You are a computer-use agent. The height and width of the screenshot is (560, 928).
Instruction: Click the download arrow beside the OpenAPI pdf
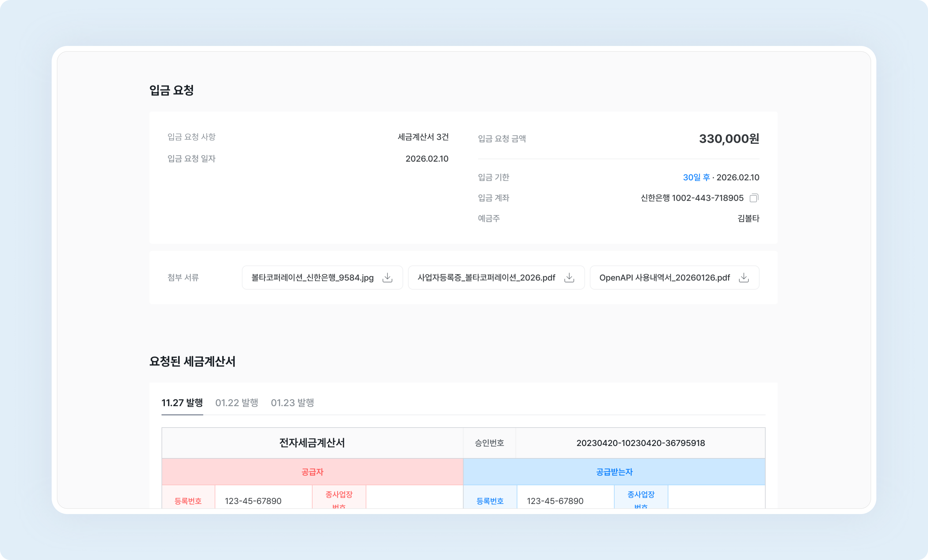[x=744, y=278]
